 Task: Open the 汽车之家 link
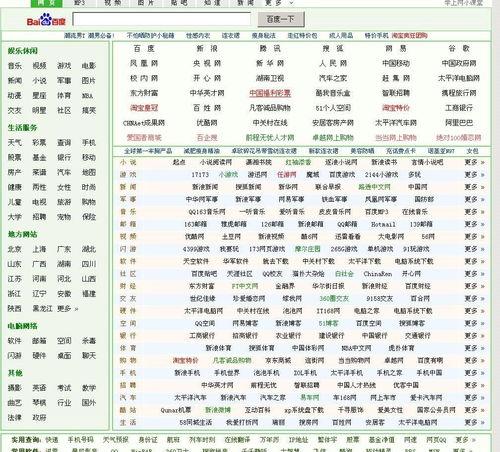tap(333, 78)
